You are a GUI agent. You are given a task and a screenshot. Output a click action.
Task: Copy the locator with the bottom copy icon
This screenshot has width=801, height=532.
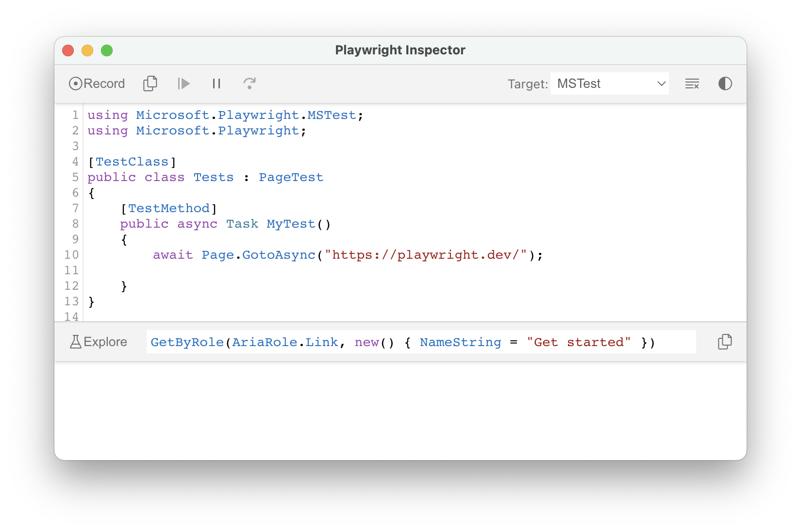tap(725, 342)
